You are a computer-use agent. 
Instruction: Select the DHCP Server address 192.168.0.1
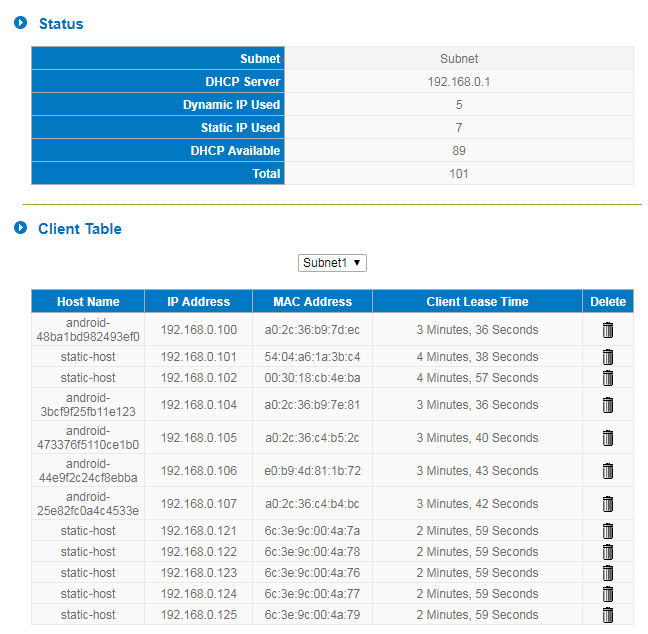coord(459,82)
